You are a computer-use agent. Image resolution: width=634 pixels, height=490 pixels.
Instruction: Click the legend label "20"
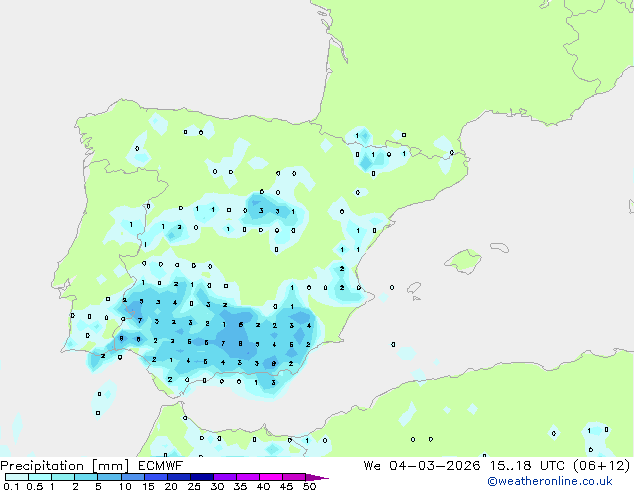tap(171, 486)
